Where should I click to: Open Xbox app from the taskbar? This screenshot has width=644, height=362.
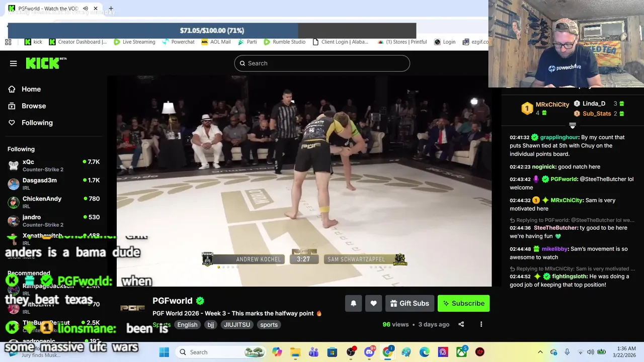pos(461,352)
